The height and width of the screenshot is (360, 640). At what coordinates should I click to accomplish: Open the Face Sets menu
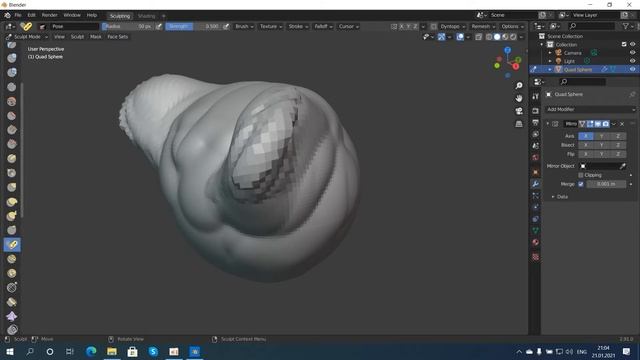pos(118,37)
